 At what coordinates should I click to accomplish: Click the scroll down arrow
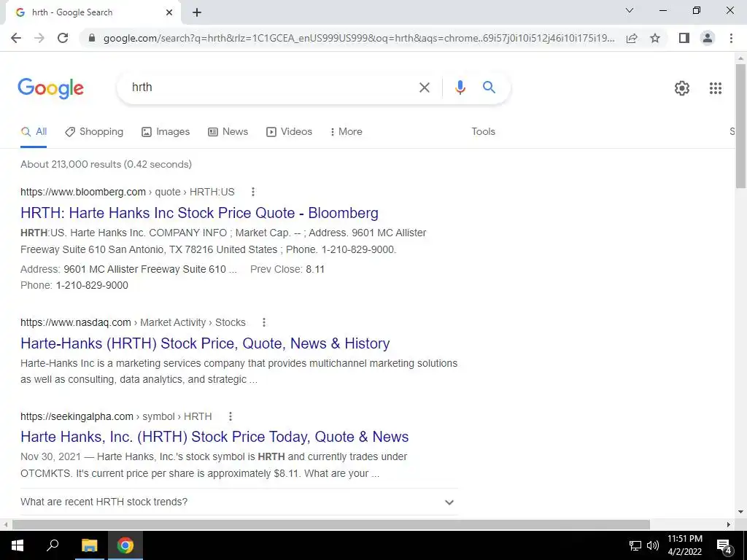[740, 512]
